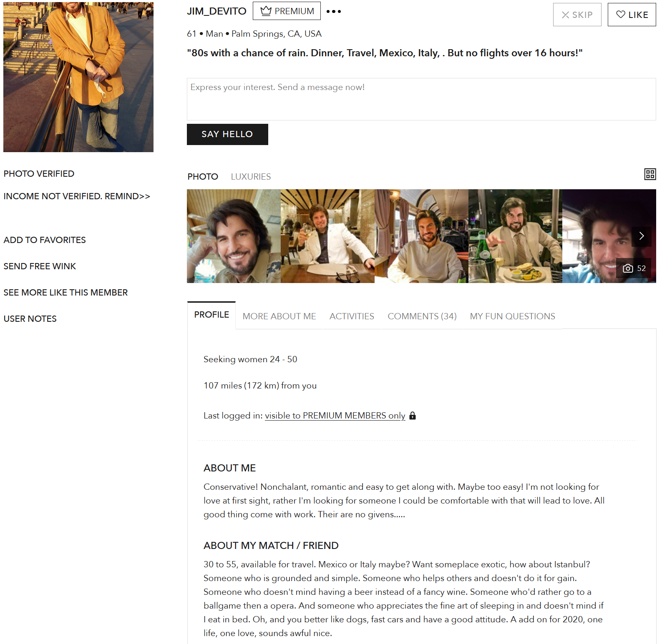
Task: Switch to the LUXURIES tab
Action: click(251, 177)
